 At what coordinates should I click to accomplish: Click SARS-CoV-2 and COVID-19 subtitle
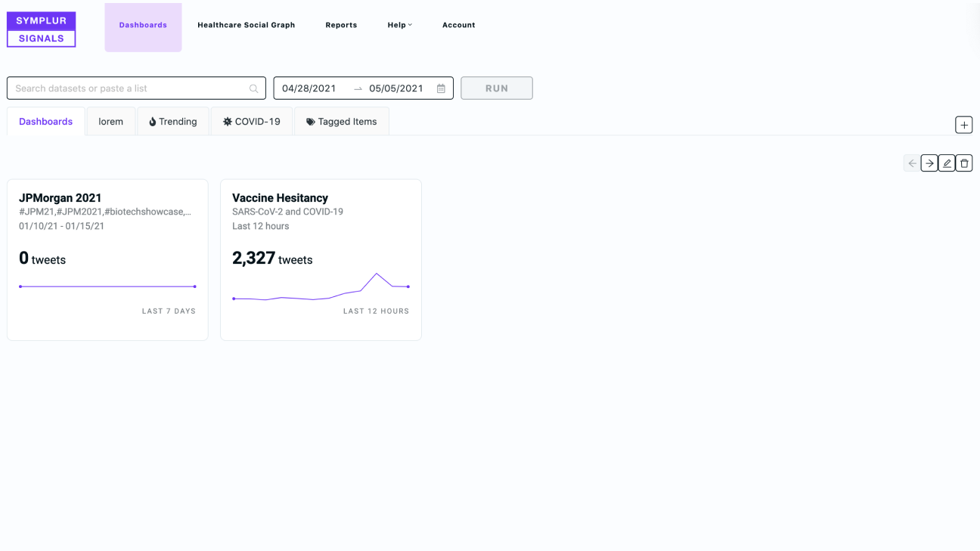tap(287, 212)
